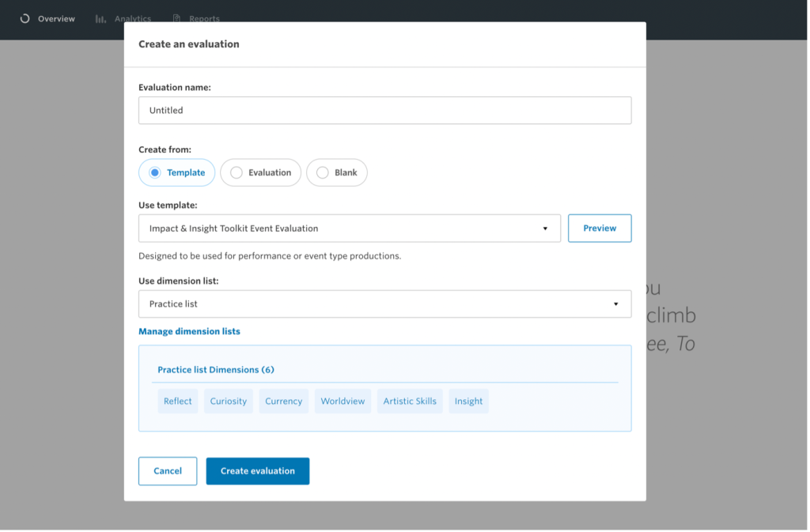Cancel creating the evaluation
This screenshot has height=532, width=810.
[167, 470]
